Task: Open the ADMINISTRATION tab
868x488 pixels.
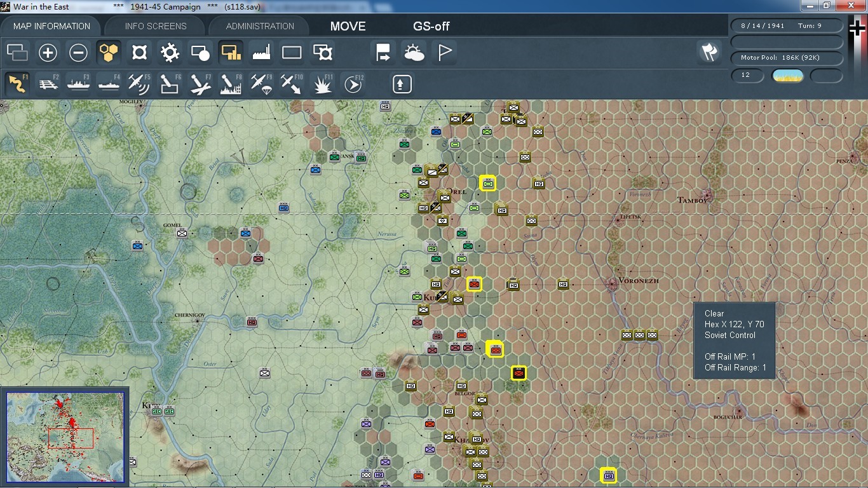Action: [x=260, y=26]
